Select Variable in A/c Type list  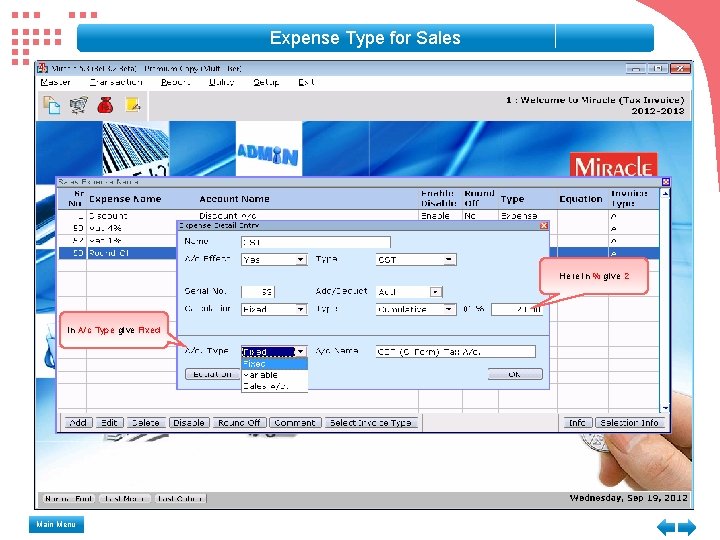pos(274,375)
